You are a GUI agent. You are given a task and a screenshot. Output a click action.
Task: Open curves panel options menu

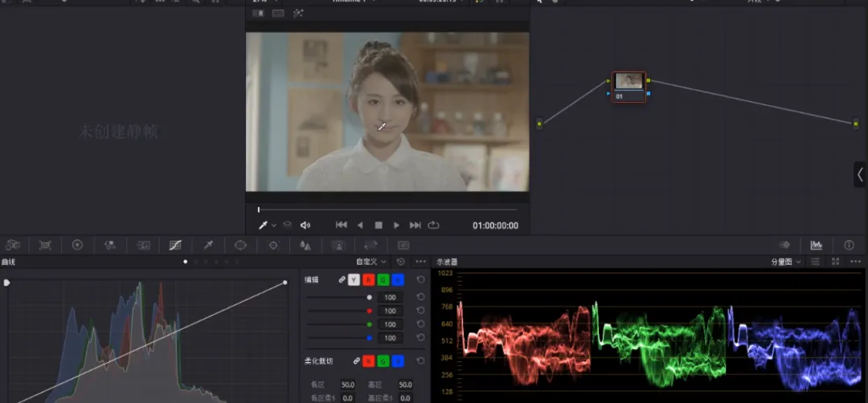coord(420,262)
